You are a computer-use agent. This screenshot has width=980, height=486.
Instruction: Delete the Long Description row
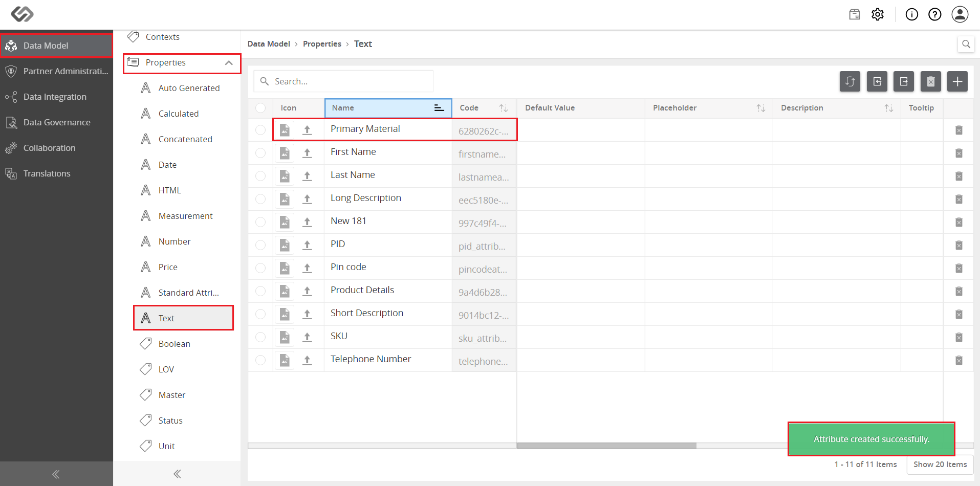point(959,199)
